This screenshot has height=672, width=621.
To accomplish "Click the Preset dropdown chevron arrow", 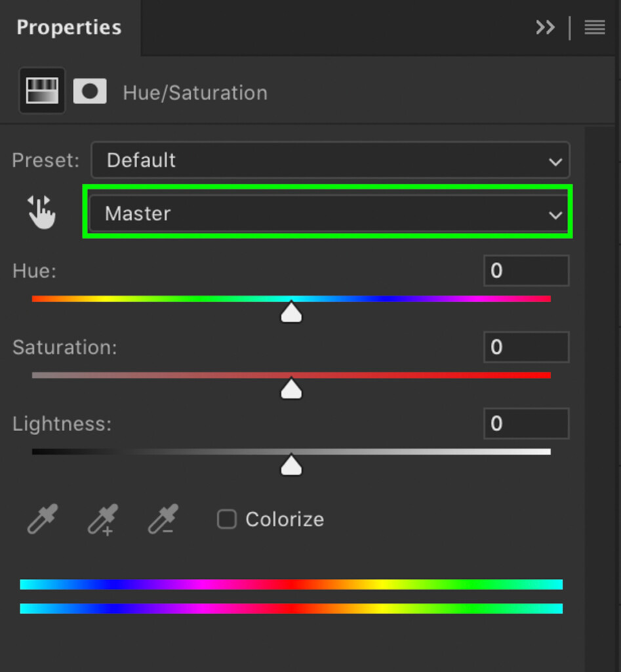I will click(x=555, y=162).
